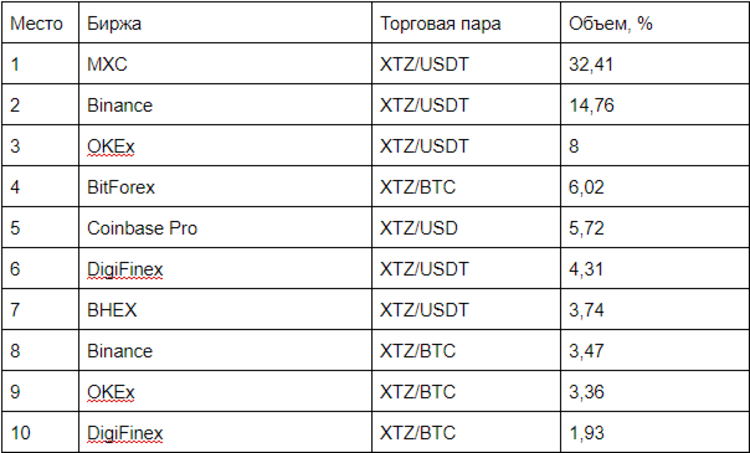Viewport: 750px width, 453px height.
Task: Click the XTZ/BTC pair cell in BitForex row
Action: [418, 187]
